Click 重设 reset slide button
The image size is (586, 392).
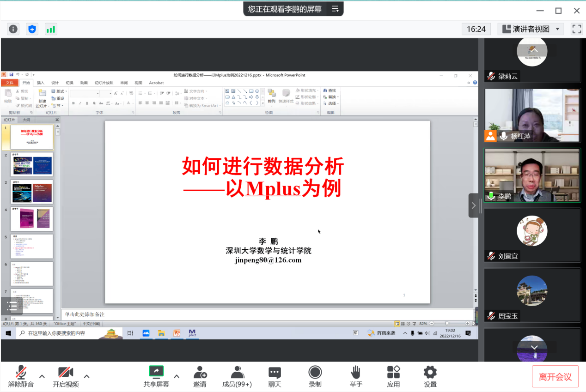[x=58, y=98]
